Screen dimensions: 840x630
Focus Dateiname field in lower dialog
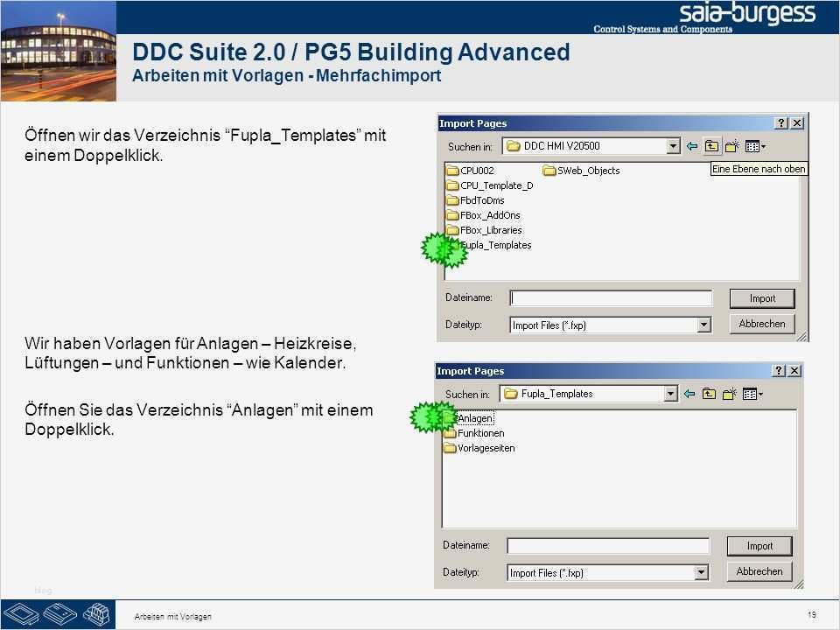pyautogui.click(x=608, y=546)
